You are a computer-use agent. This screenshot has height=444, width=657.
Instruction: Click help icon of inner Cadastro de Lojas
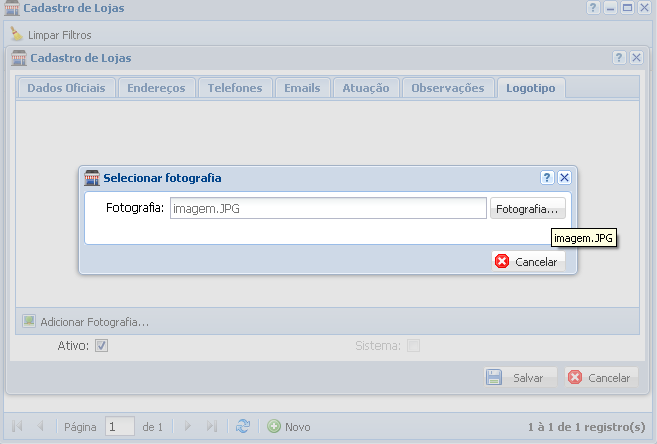pyautogui.click(x=619, y=58)
